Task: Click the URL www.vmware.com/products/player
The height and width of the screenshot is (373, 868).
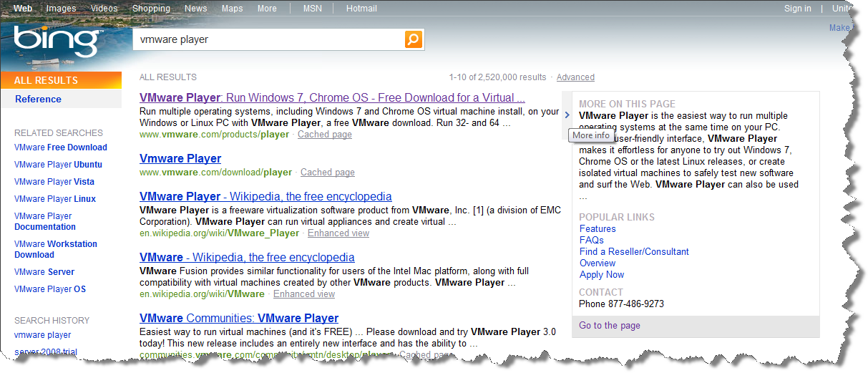Action: coord(215,135)
